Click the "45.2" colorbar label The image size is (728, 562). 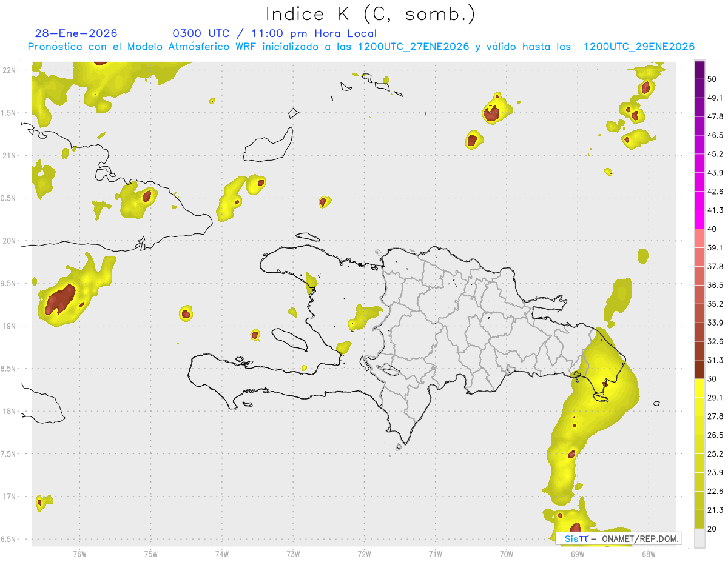pyautogui.click(x=715, y=154)
